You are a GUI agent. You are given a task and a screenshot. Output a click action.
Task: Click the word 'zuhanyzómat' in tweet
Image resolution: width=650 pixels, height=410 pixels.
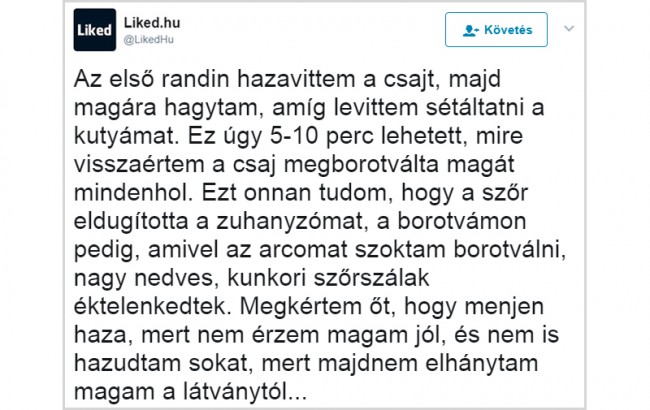click(x=291, y=221)
